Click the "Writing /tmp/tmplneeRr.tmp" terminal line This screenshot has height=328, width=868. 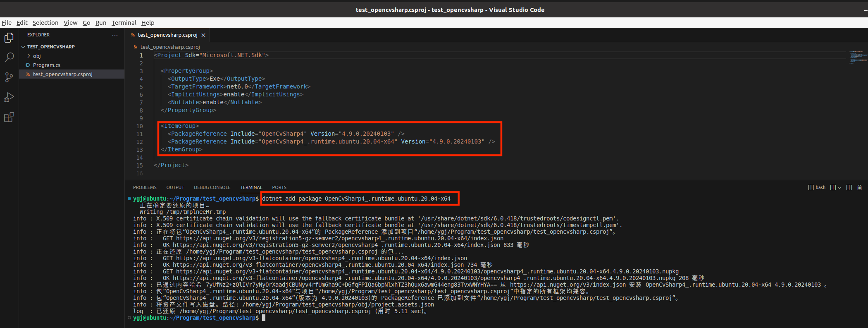(x=183, y=212)
